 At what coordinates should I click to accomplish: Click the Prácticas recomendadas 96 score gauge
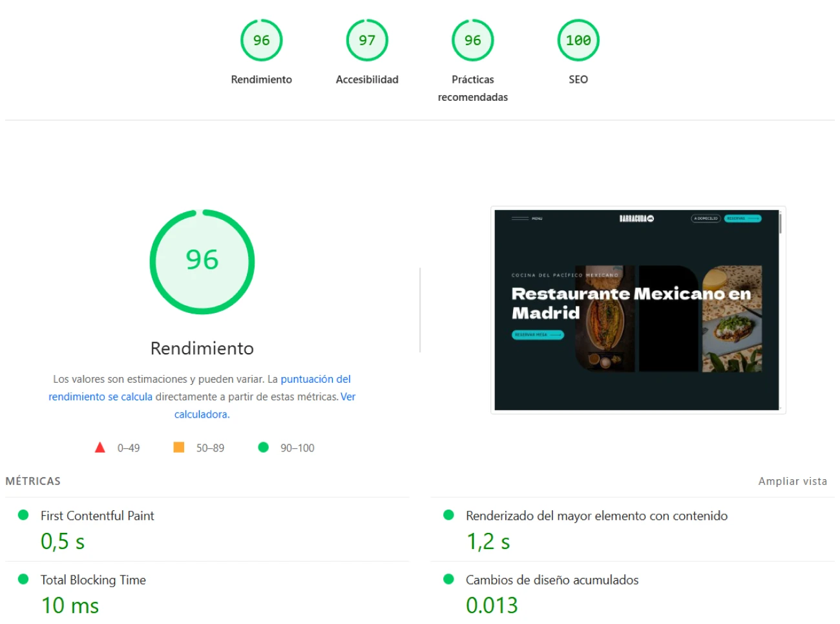pyautogui.click(x=472, y=40)
